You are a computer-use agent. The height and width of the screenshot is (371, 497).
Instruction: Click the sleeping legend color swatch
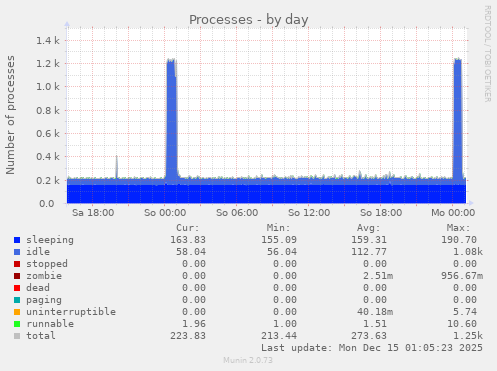click(x=17, y=240)
